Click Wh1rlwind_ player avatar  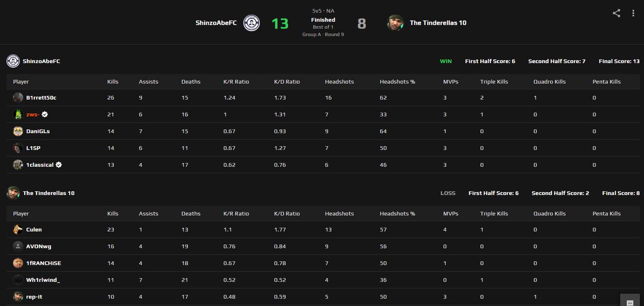click(x=18, y=280)
